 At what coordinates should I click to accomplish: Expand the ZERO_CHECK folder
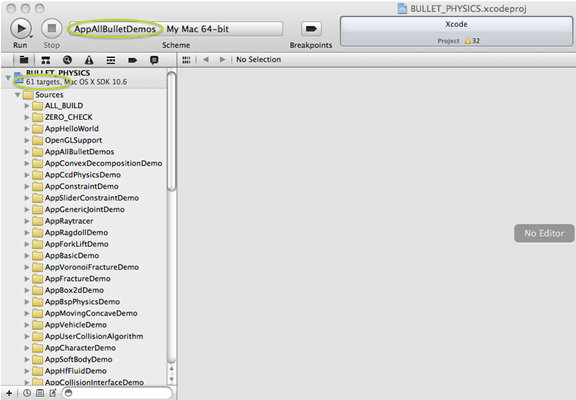pyautogui.click(x=27, y=117)
